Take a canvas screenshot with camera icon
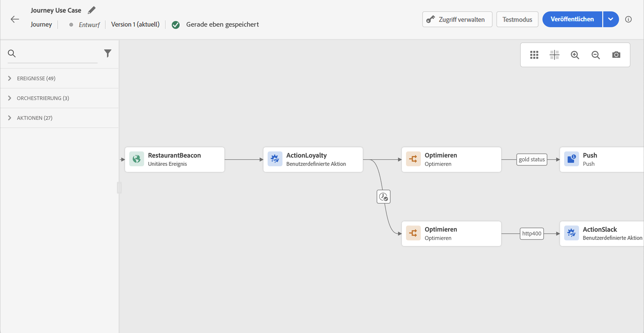 616,55
